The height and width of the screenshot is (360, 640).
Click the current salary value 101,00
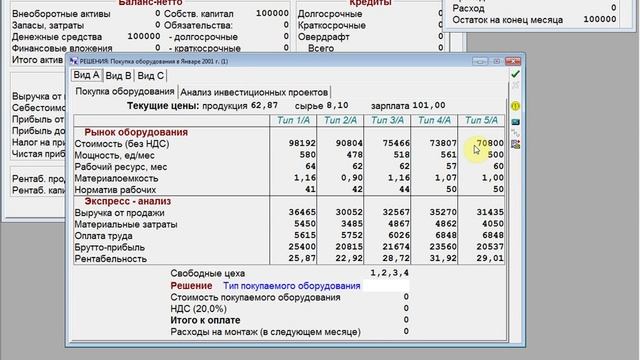(429, 105)
